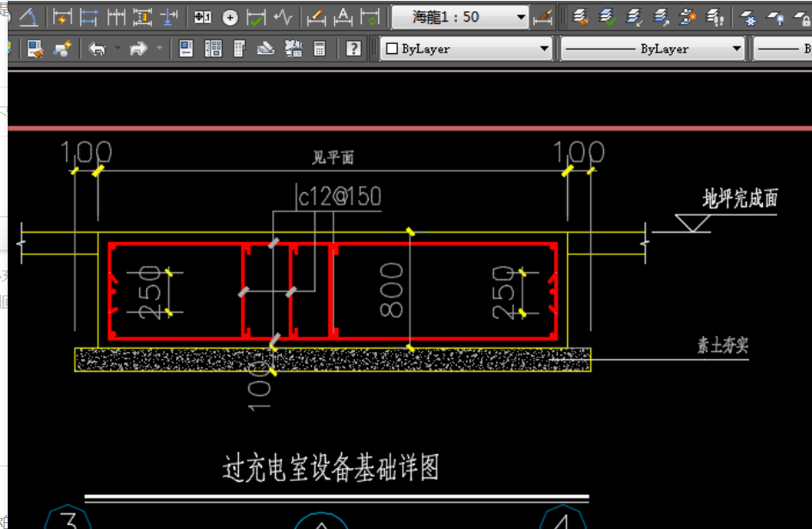812x529 pixels.
Task: Activate the Quick Dimension tool
Action: [x=62, y=17]
